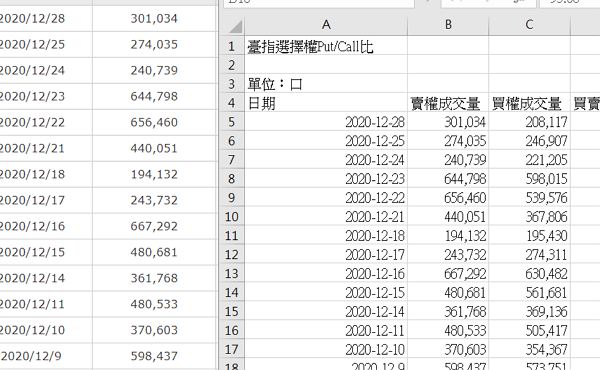Click Excel cell 208,117
The image size is (600, 370).
(529, 122)
